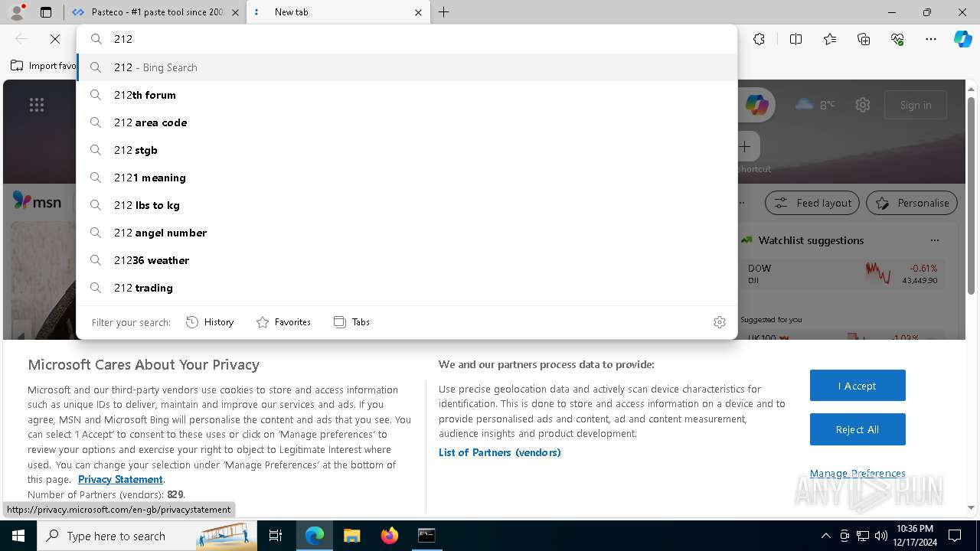Select the 212 - Bing Search suggestion

point(407,67)
